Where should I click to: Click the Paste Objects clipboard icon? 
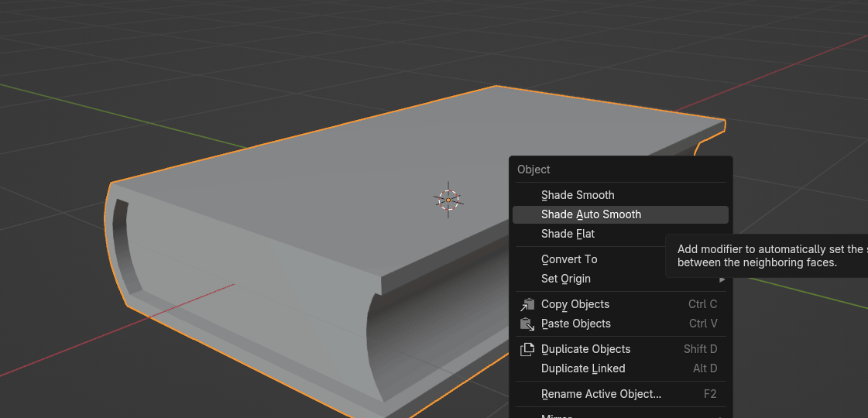[x=527, y=324]
